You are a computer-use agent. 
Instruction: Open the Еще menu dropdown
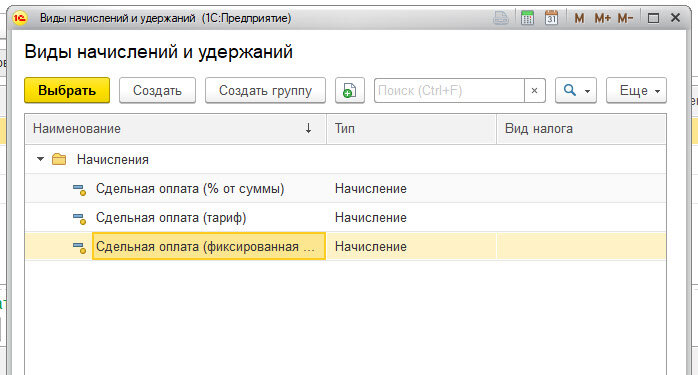pos(636,90)
